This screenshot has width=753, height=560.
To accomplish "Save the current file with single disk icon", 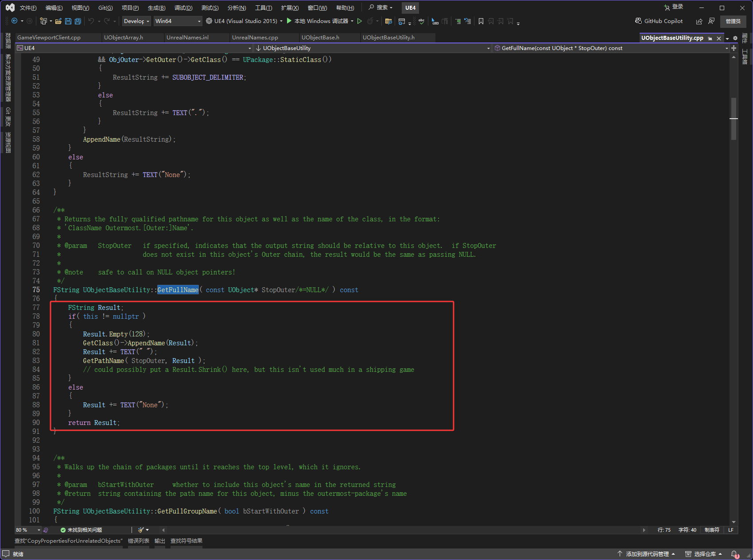I will click(x=68, y=21).
